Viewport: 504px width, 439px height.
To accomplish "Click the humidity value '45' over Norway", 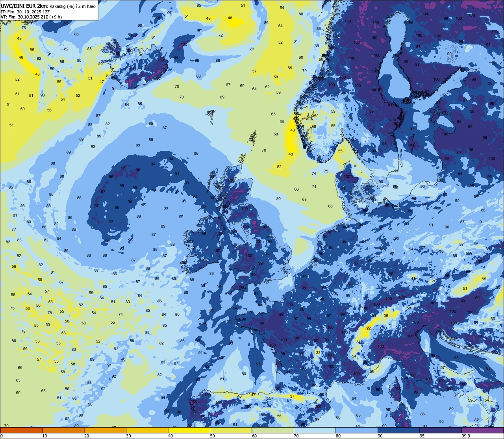I will click(x=314, y=127).
